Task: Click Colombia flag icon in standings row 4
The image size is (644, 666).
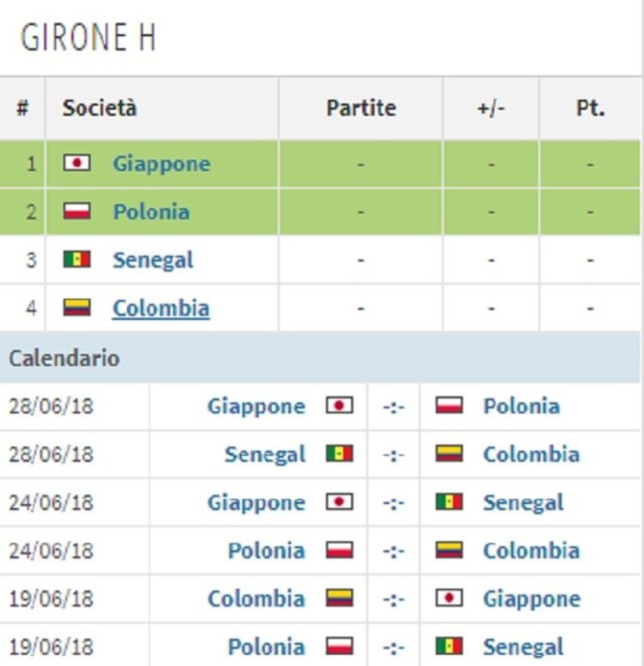Action: click(x=77, y=307)
